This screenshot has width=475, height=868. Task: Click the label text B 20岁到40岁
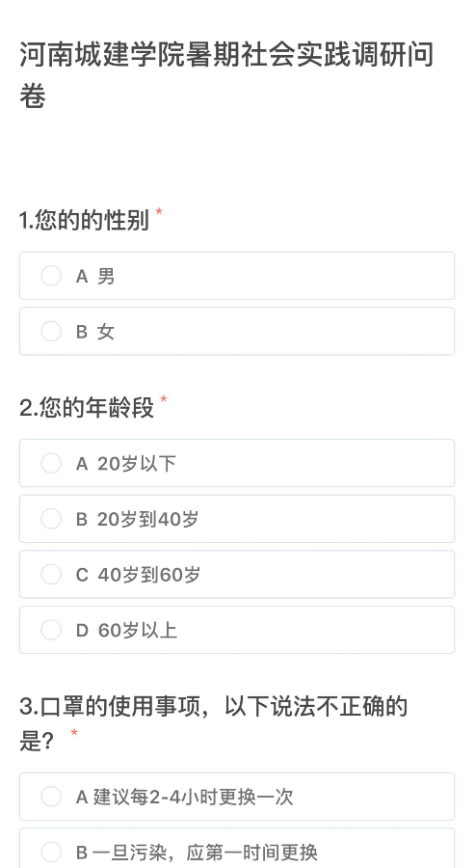137,519
